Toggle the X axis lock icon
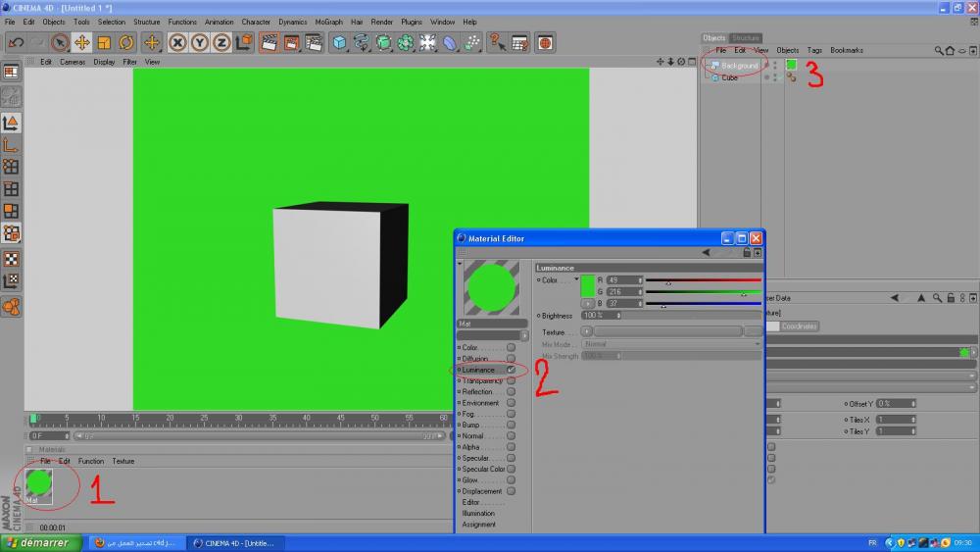 pos(177,42)
